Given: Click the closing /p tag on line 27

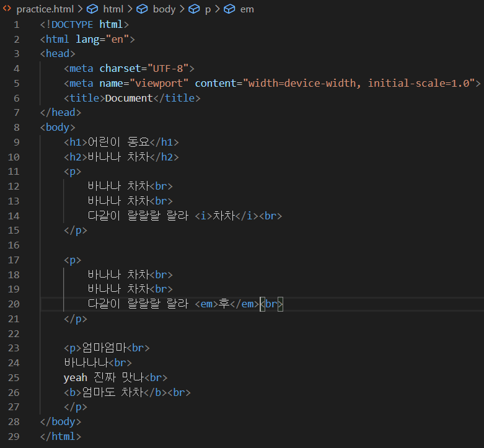Looking at the screenshot, I should coord(76,407).
